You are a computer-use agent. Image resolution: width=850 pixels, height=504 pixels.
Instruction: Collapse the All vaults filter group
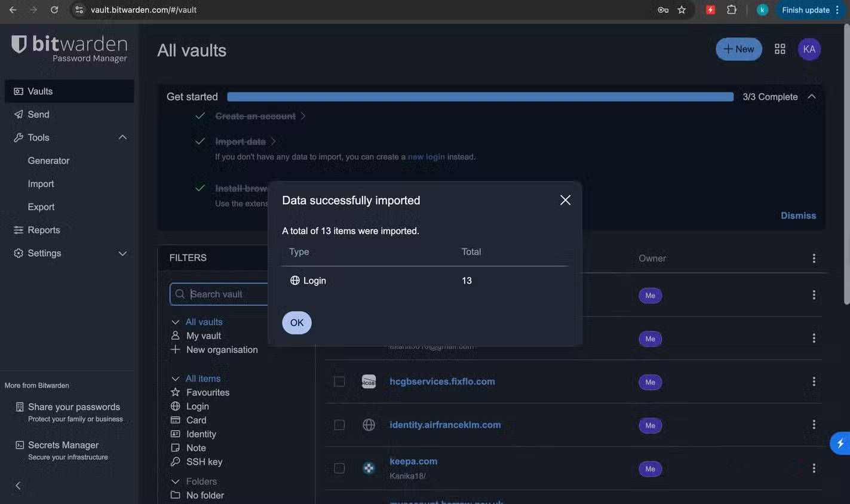(175, 322)
